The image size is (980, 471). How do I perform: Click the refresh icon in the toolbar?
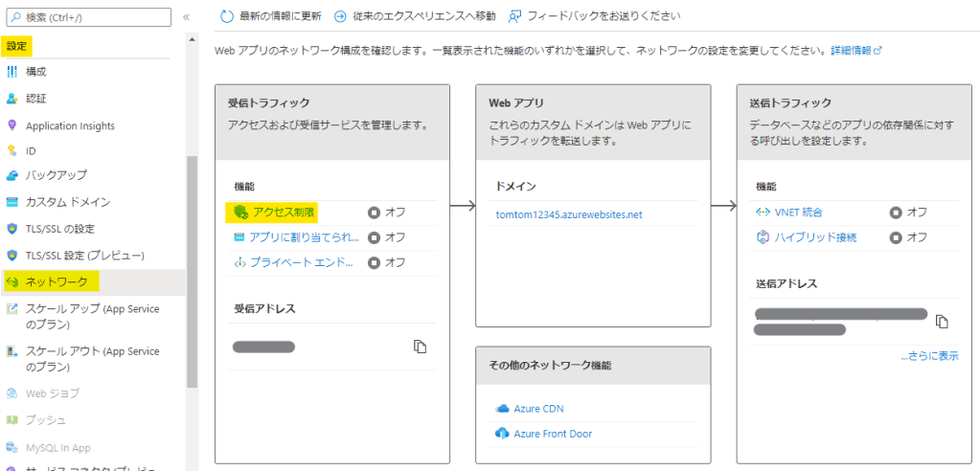pos(226,16)
